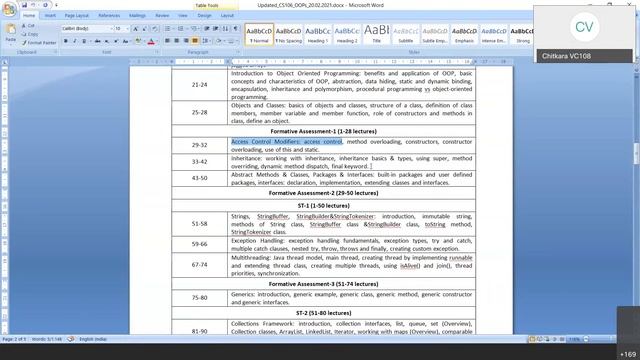Apply the Emphasis style

pos(464,34)
